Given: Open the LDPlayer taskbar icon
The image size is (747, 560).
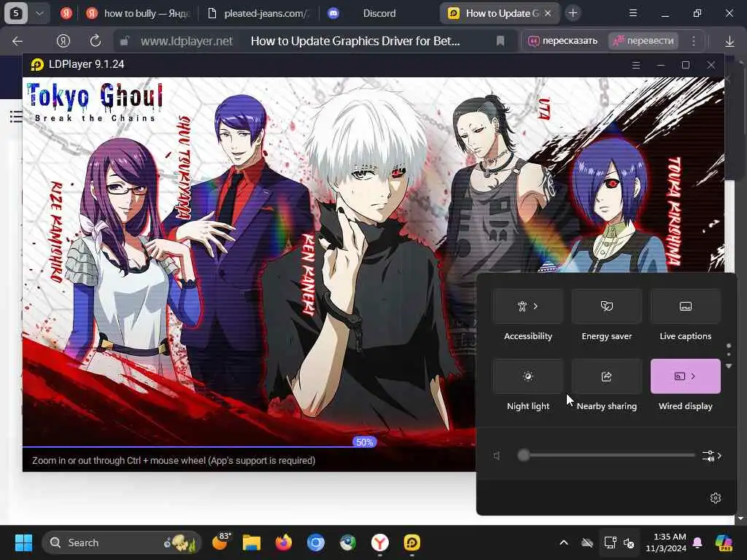Looking at the screenshot, I should click(x=411, y=542).
